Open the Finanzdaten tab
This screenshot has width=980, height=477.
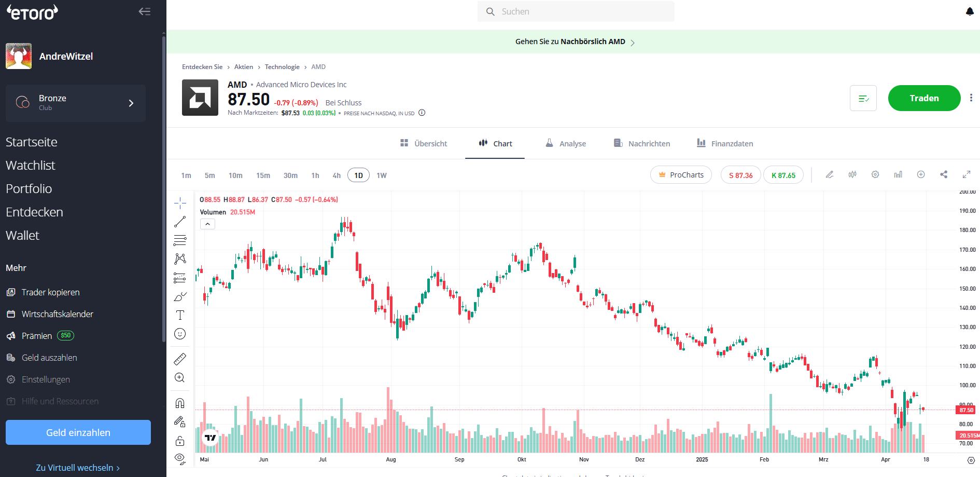(x=725, y=143)
